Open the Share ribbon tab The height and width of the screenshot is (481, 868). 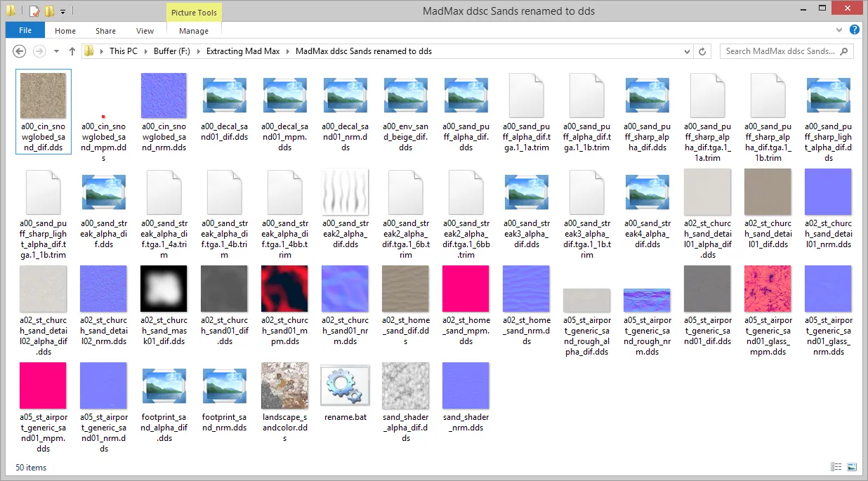pyautogui.click(x=106, y=31)
